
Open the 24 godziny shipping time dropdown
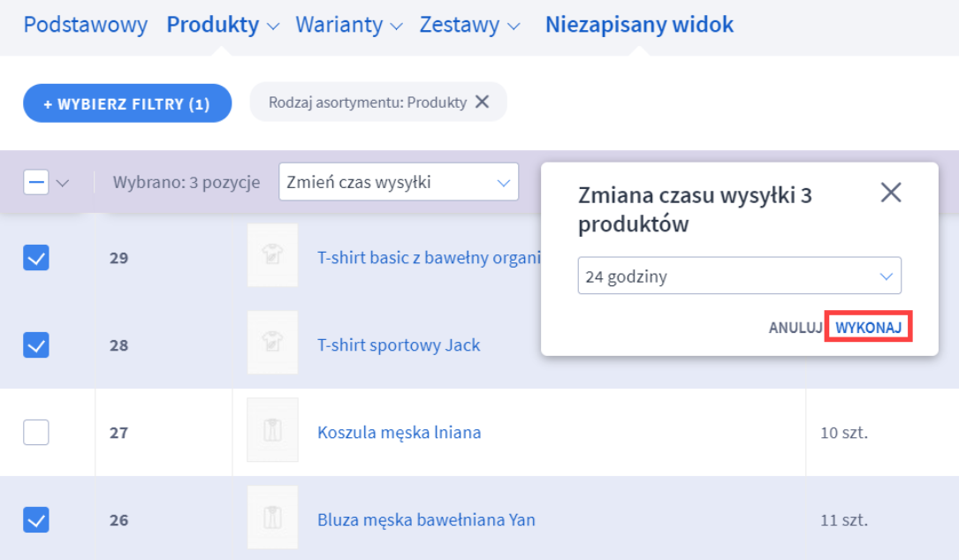click(739, 276)
